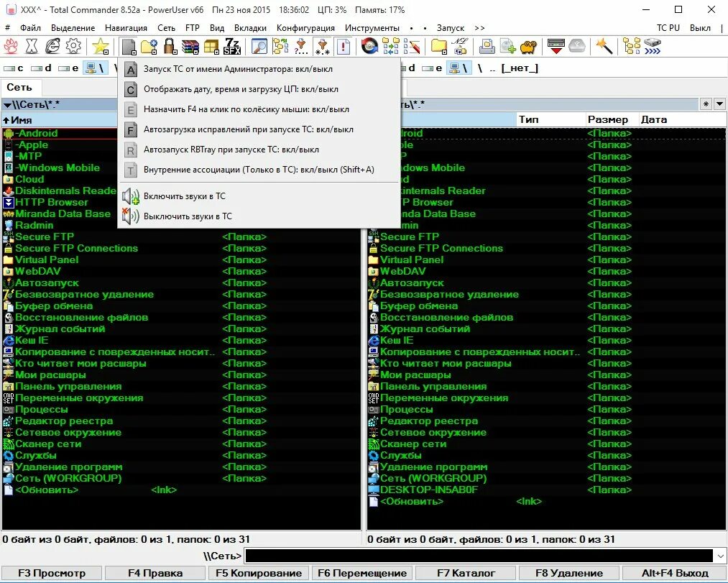Viewport: 728px width, 583px height.
Task: Click the NL playing cards icon
Action: pyautogui.click(x=460, y=47)
